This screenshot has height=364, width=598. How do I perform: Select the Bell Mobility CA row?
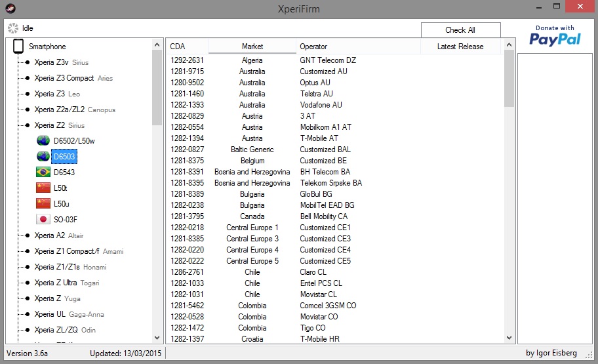click(x=335, y=216)
